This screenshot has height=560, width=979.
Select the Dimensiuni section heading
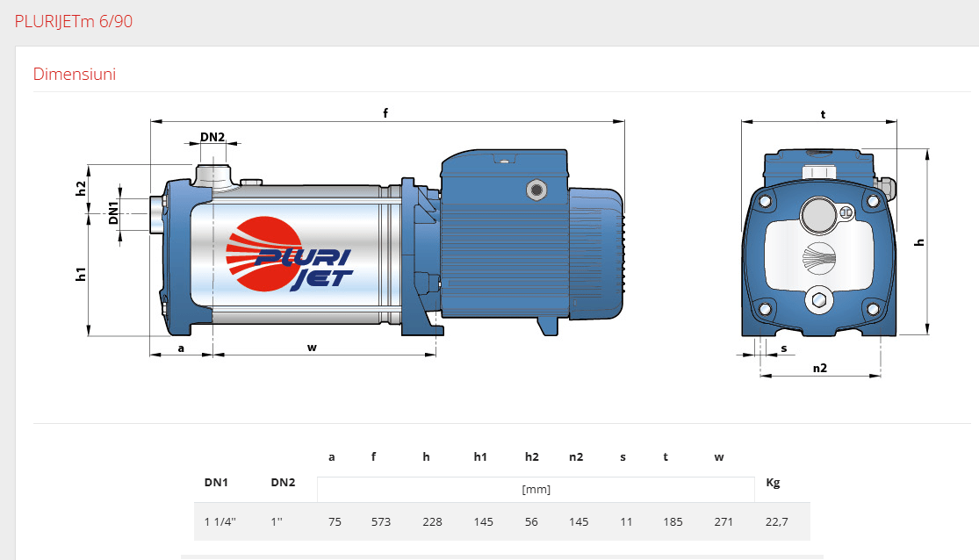pos(75,74)
